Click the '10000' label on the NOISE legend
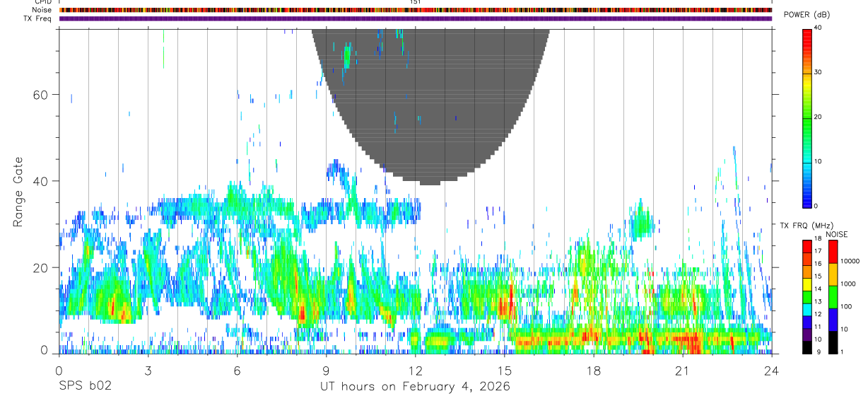Screen dimensions: 868x401 coord(850,261)
